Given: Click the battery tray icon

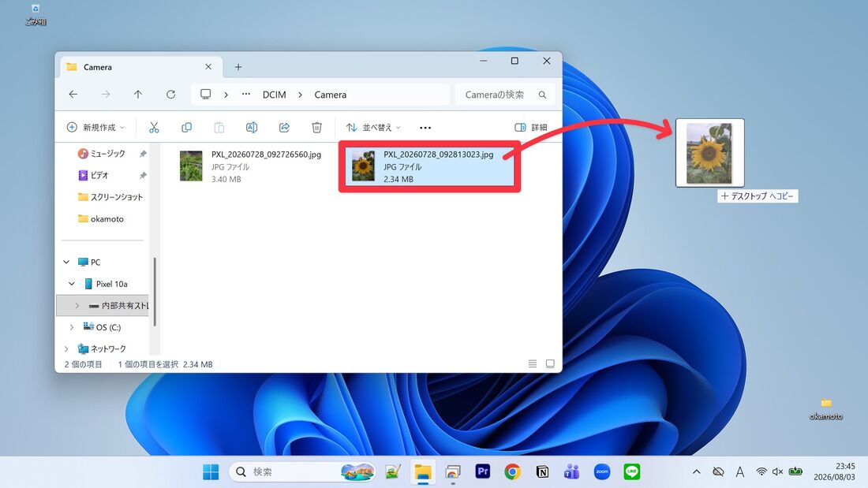Looking at the screenshot, I should [795, 471].
